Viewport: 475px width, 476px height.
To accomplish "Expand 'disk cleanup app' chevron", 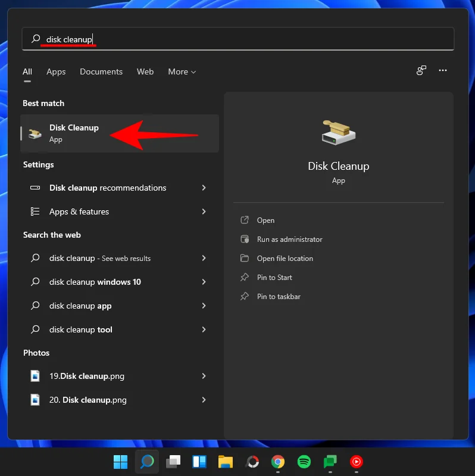I will (204, 306).
